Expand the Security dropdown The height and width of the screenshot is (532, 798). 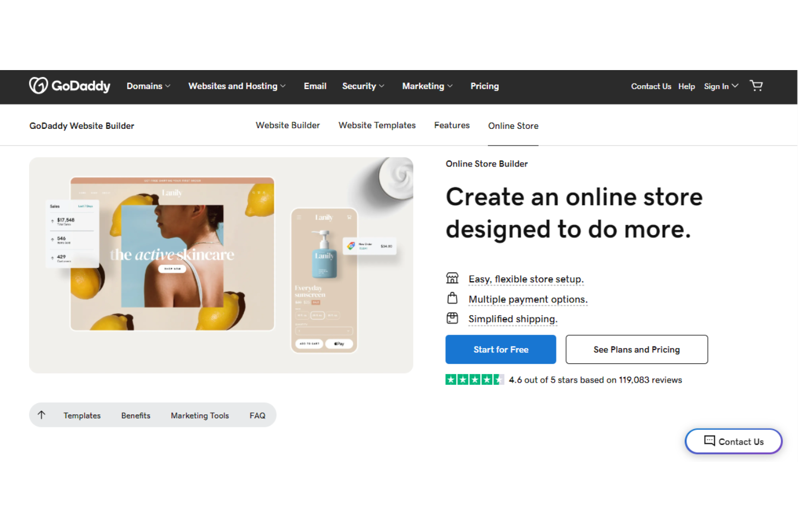pos(363,86)
